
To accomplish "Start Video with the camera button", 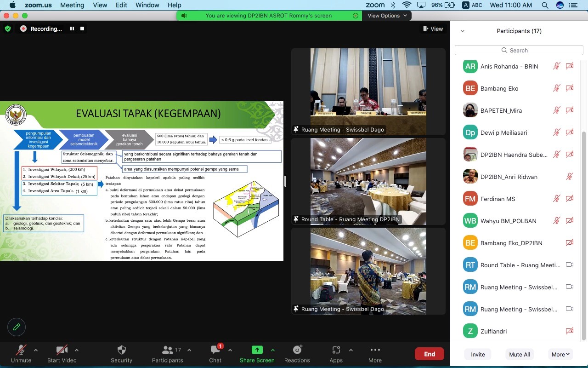I will (x=62, y=350).
